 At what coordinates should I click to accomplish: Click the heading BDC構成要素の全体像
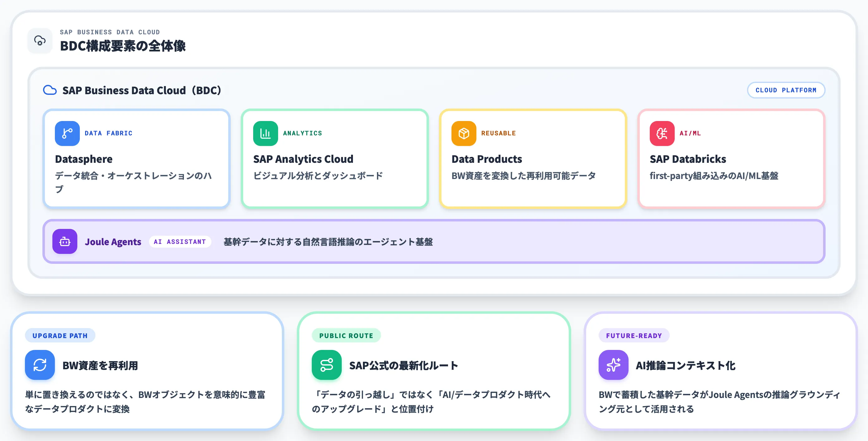[123, 46]
